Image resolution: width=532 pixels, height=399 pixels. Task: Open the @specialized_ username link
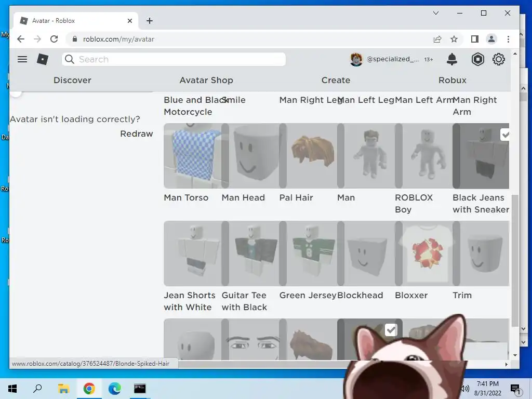393,59
